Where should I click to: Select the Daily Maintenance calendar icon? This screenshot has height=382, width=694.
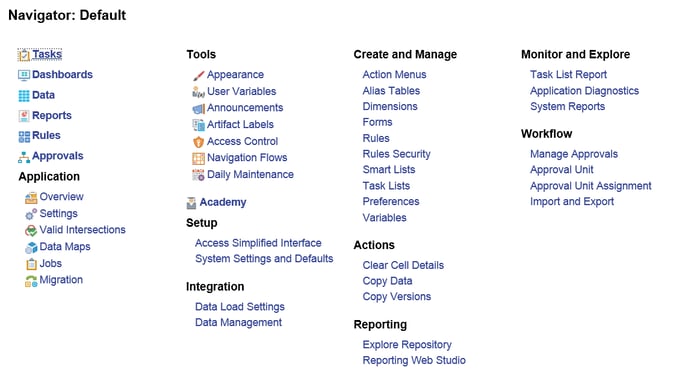(x=198, y=175)
